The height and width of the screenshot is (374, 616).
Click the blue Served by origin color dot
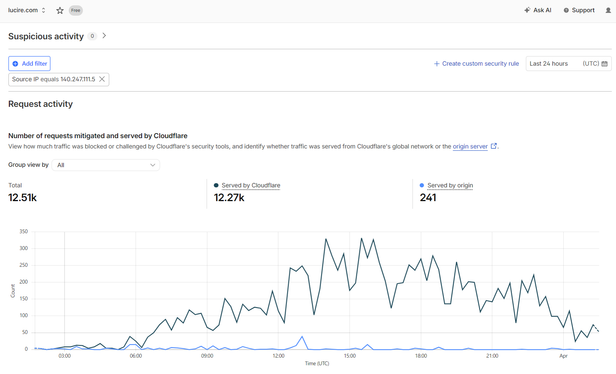coord(422,185)
